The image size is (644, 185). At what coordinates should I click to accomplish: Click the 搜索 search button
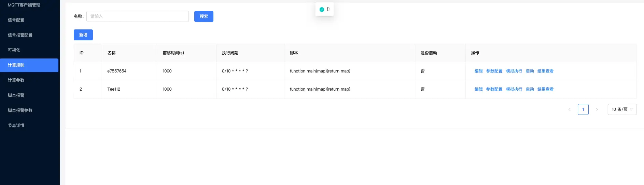pos(204,16)
